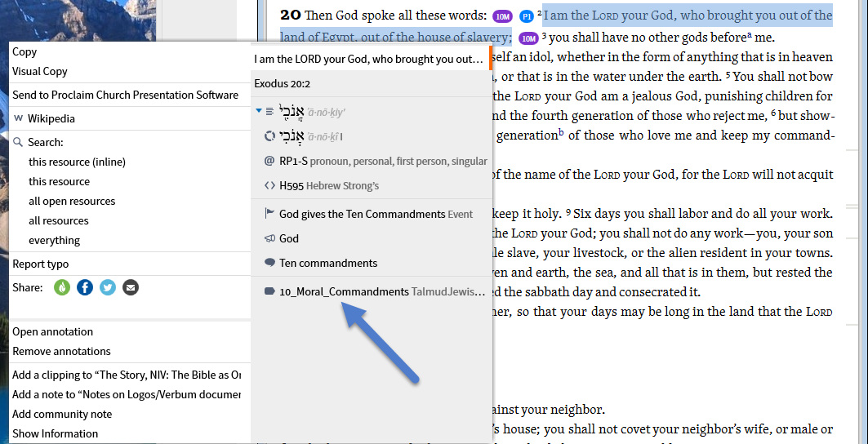Screen dimensions: 868x444
Task: Click the Wikipedia W icon
Action: [x=18, y=118]
